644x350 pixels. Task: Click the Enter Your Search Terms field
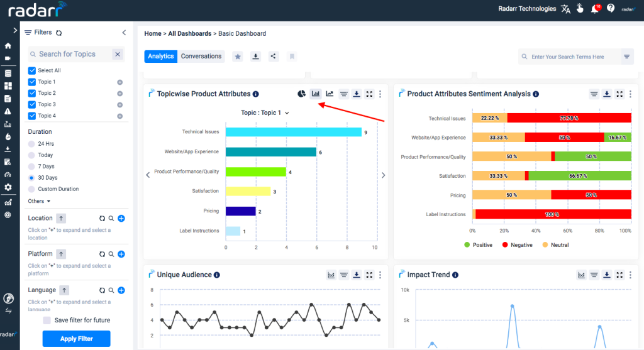[570, 57]
